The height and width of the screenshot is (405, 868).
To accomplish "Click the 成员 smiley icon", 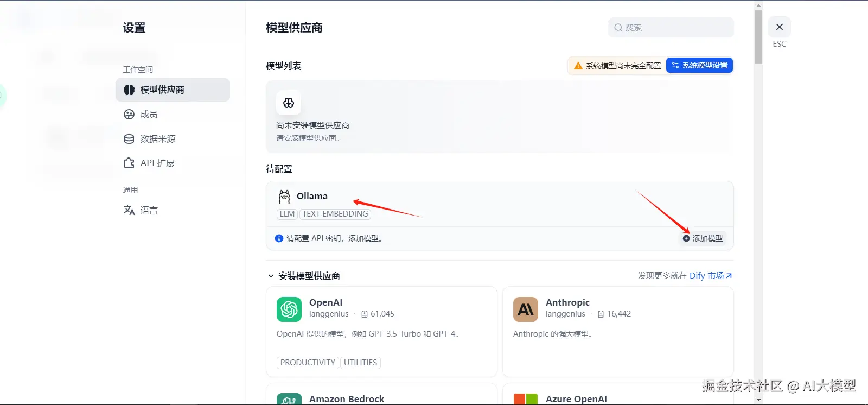I will click(129, 114).
